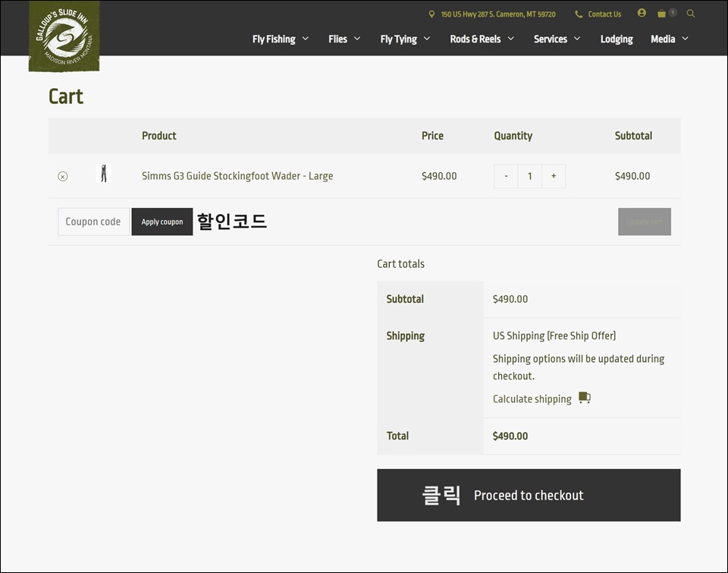Open the Media menu
The width and height of the screenshot is (728, 573).
tap(663, 39)
